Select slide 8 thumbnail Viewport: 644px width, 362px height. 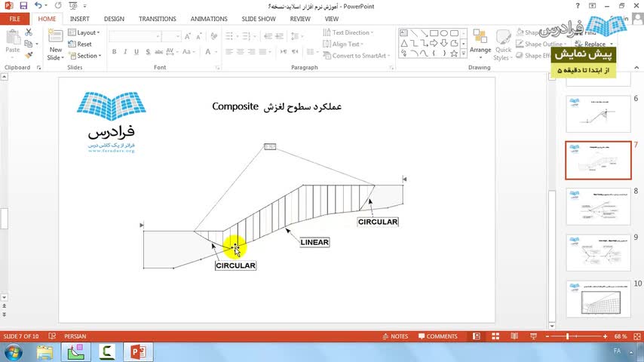pyautogui.click(x=598, y=207)
